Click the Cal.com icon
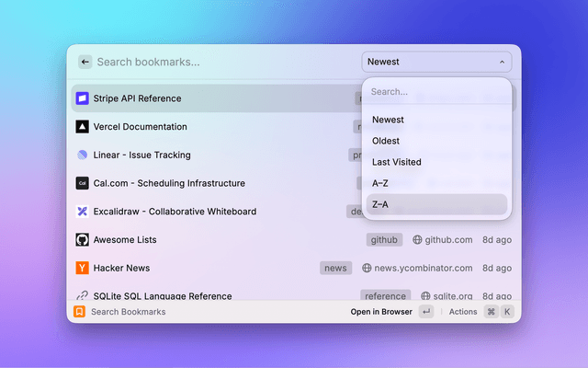Viewport: 588px width, 368px height. tap(82, 183)
